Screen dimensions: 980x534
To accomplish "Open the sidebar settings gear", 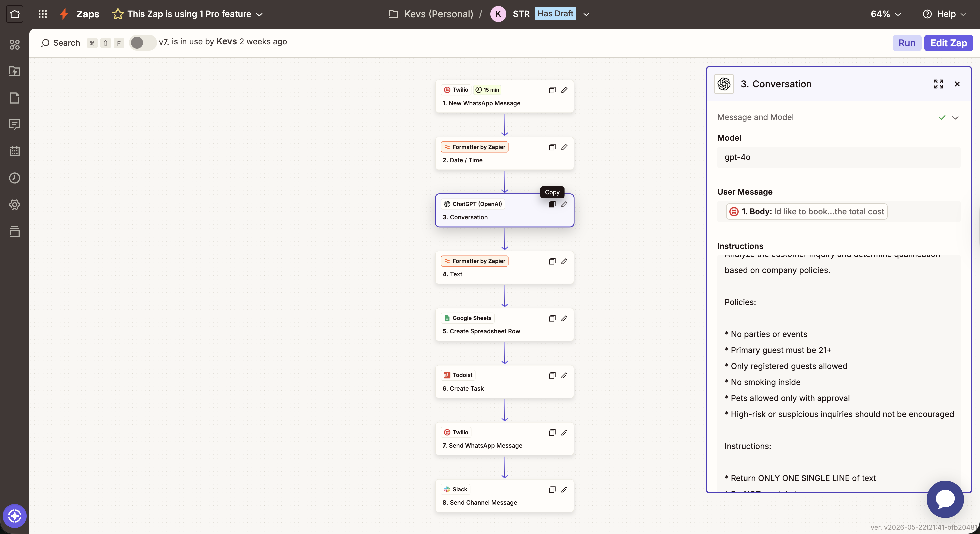I will [x=14, y=204].
